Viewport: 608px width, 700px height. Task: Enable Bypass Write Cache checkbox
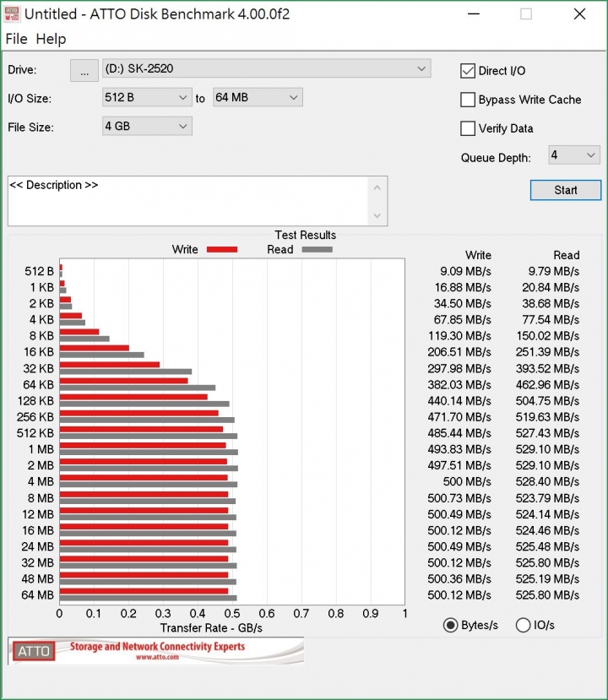click(467, 100)
